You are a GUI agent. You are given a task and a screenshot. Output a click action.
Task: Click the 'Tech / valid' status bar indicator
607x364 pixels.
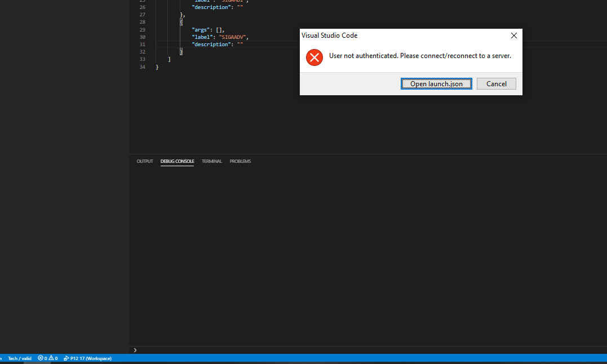click(x=20, y=358)
